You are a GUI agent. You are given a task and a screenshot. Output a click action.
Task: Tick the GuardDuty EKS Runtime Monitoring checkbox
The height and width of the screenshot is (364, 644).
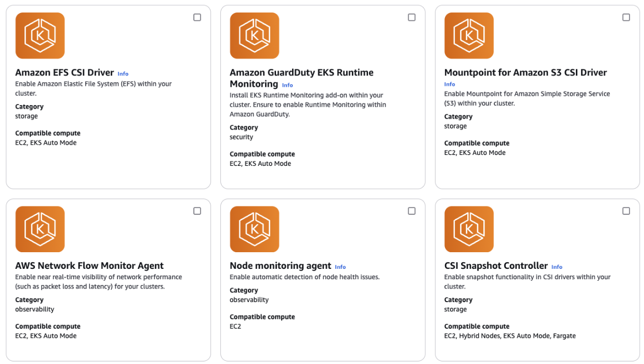[x=412, y=17]
